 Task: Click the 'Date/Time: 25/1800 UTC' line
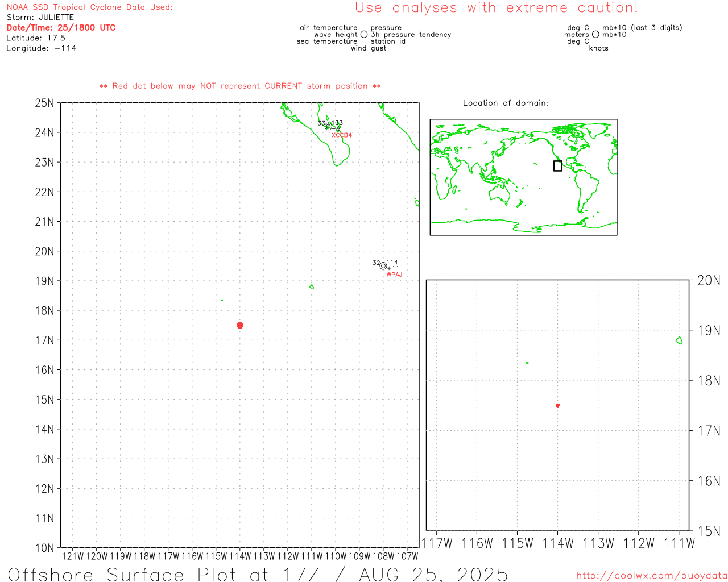coord(61,28)
